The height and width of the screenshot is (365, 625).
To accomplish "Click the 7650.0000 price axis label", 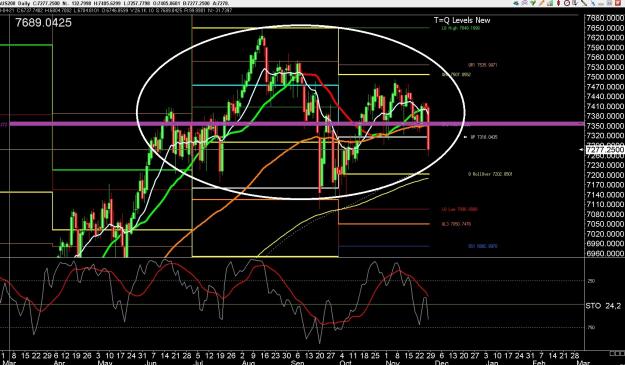I will click(605, 28).
